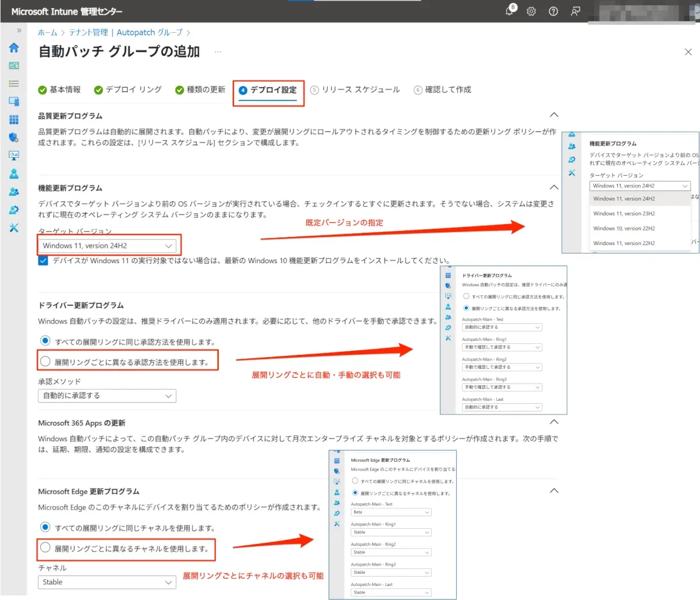Image resolution: width=700 pixels, height=600 pixels.
Task: Uncheck the Windows 10 feature update checkbox
Action: [44, 260]
